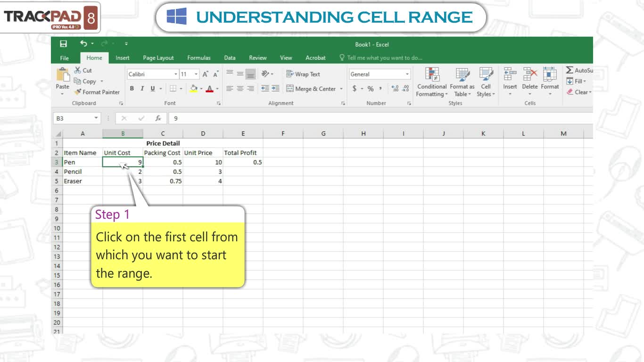This screenshot has width=644, height=362.
Task: Click Delete cells button
Action: point(530,81)
